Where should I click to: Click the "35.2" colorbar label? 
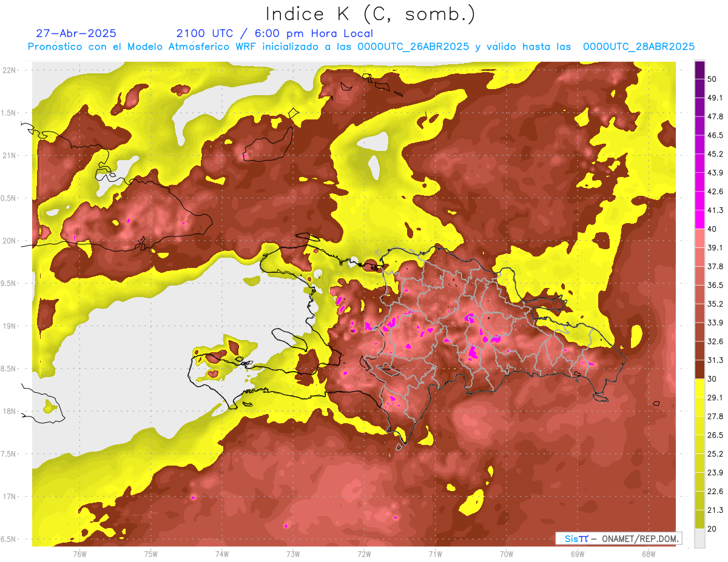coord(715,304)
